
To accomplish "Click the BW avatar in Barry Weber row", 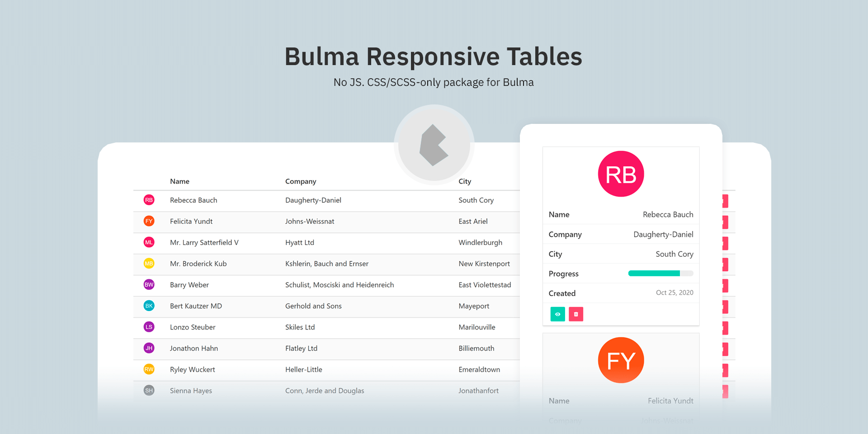I will tap(149, 285).
